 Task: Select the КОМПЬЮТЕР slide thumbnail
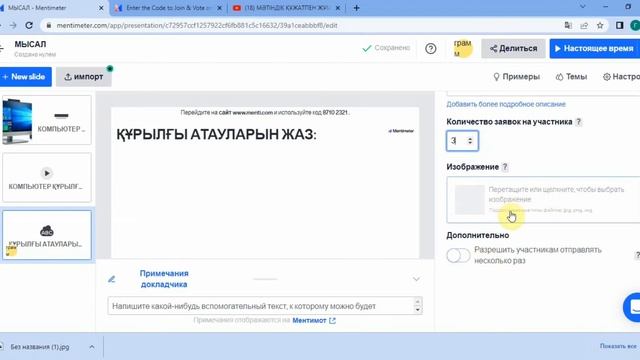[x=47, y=120]
